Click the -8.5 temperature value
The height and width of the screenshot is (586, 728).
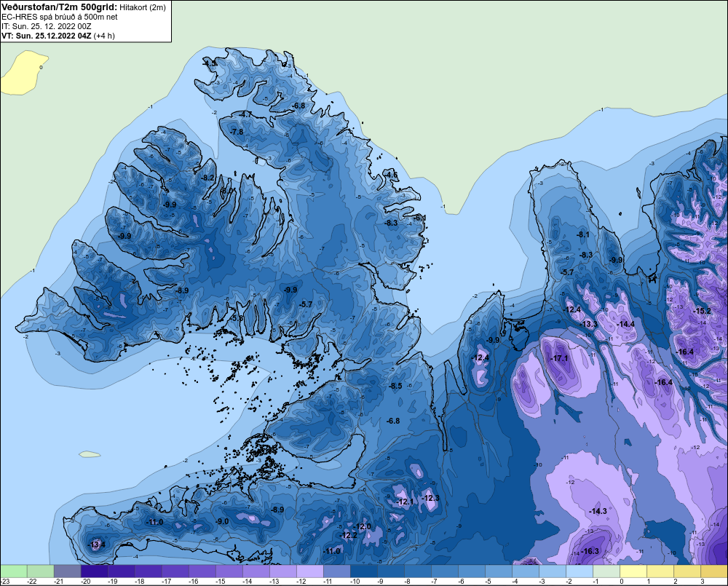coord(395,386)
